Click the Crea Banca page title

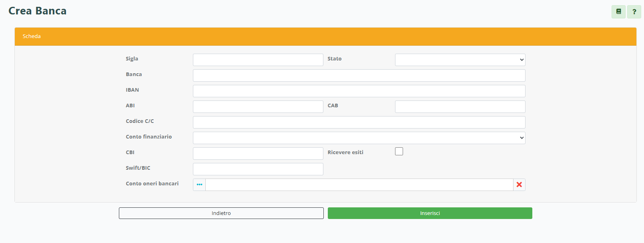click(x=38, y=11)
